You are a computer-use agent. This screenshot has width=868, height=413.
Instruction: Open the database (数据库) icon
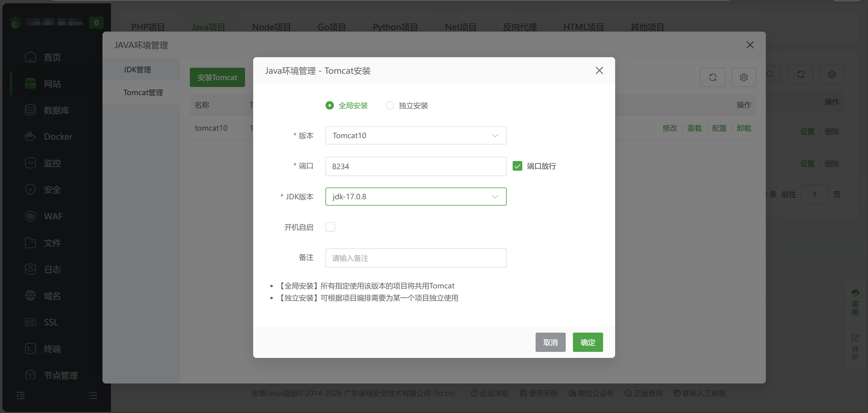point(30,110)
